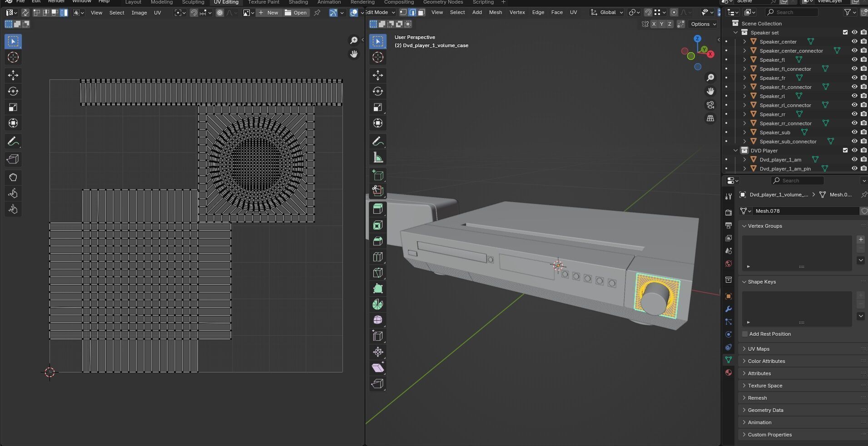Open the Global transform orientation dropdown
This screenshot has height=446, width=868.
[x=607, y=12]
